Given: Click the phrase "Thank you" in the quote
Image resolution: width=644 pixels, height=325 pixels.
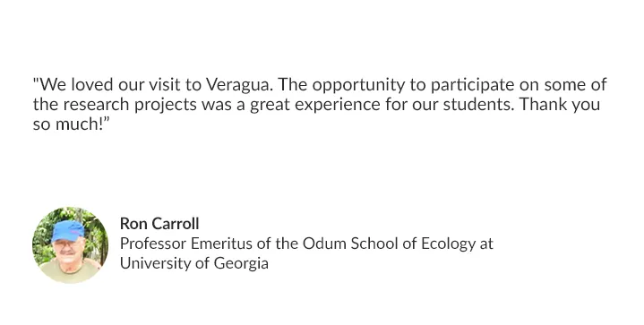Looking at the screenshot, I should click(560, 104).
